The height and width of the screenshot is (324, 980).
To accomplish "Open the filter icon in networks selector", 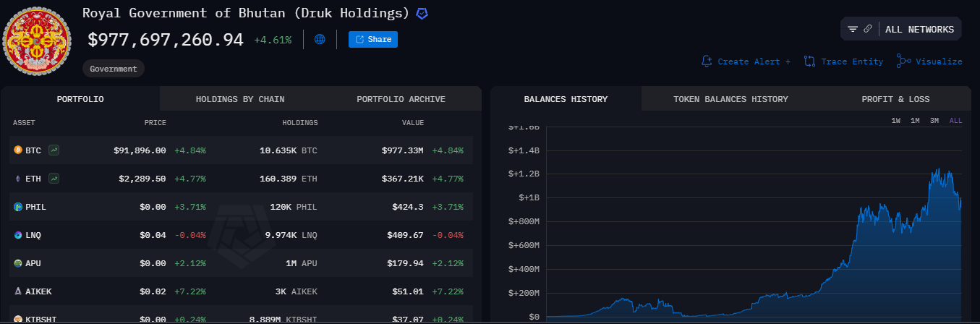I will pyautogui.click(x=853, y=30).
